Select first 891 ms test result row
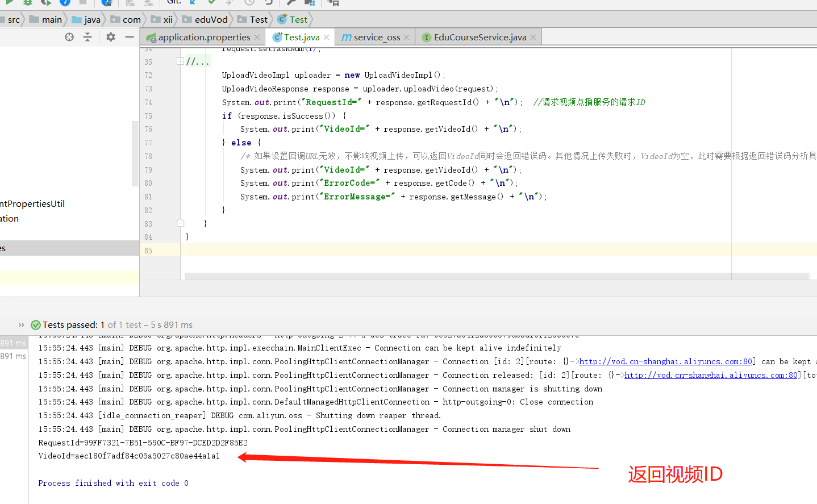 (13, 343)
